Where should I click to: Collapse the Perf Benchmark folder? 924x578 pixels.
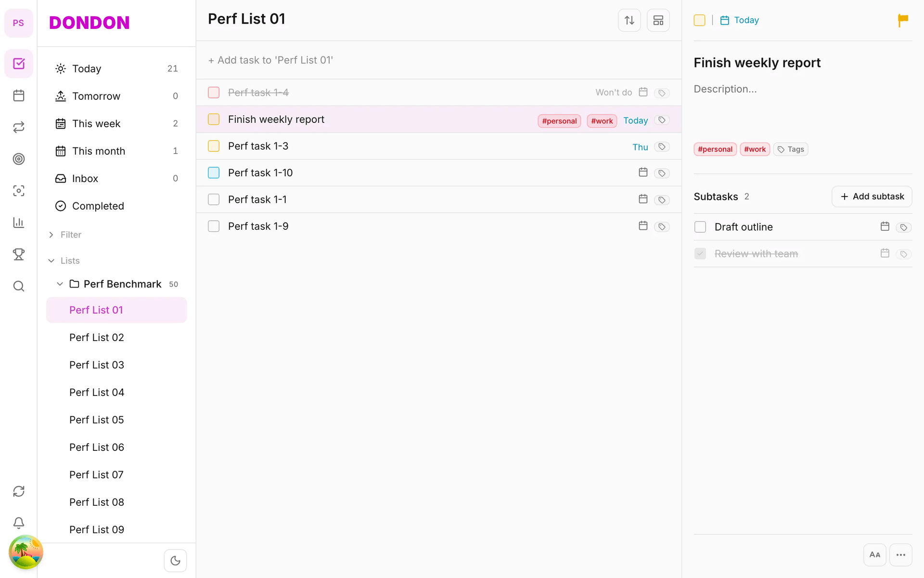coord(60,284)
